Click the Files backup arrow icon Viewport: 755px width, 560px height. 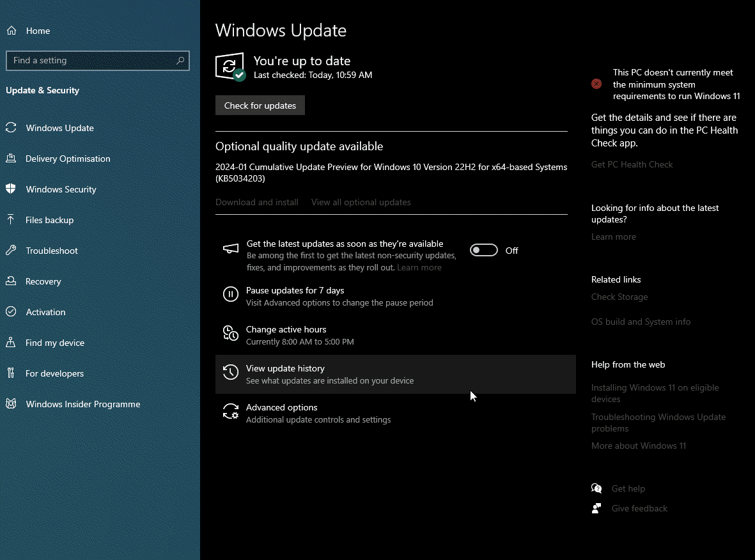pos(11,219)
